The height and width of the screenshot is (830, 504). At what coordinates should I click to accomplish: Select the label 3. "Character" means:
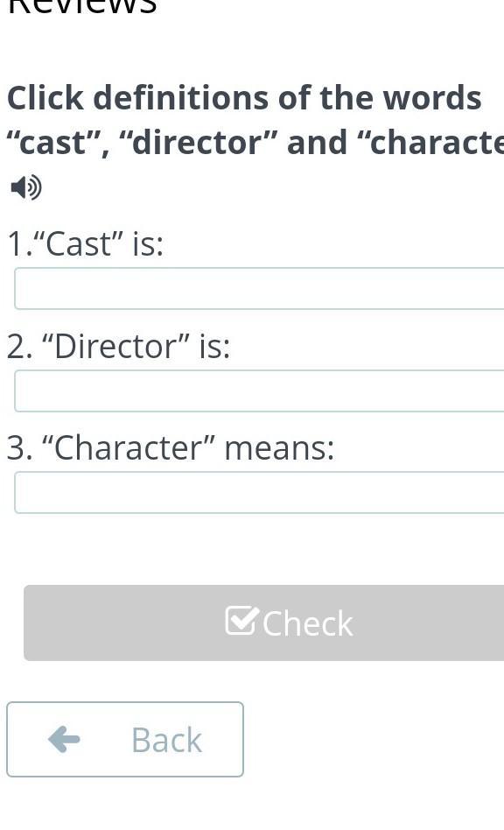pos(171,447)
